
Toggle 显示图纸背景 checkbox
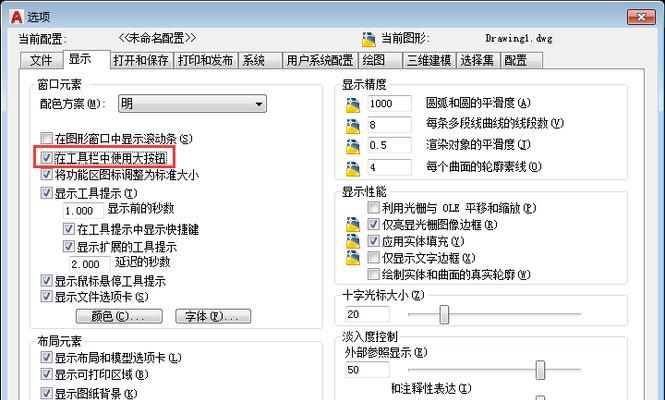coord(46,393)
